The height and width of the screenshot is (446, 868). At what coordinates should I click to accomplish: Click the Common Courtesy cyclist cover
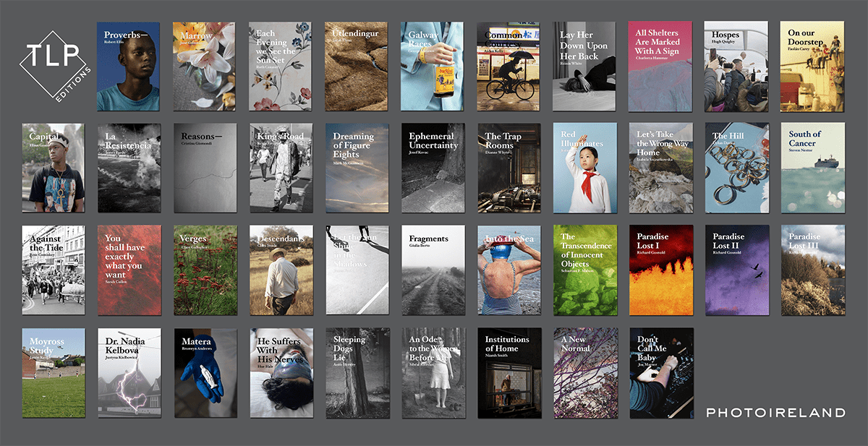(x=508, y=66)
